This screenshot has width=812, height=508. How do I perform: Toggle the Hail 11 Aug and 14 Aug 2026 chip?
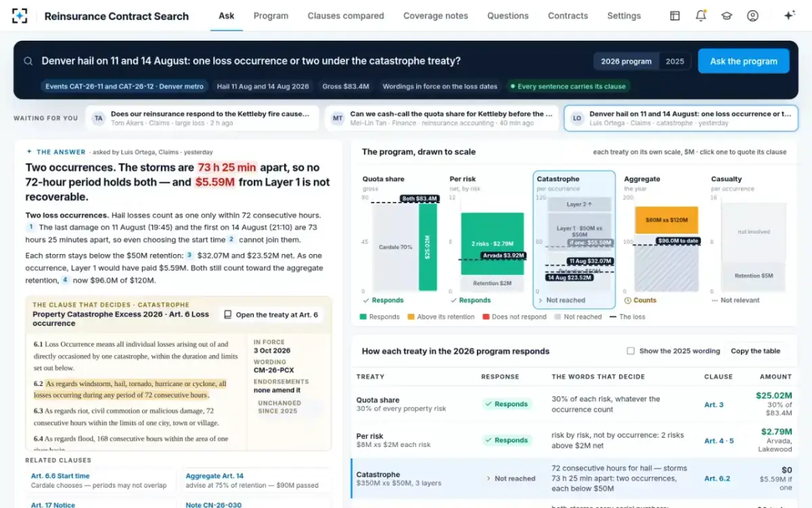(x=263, y=86)
